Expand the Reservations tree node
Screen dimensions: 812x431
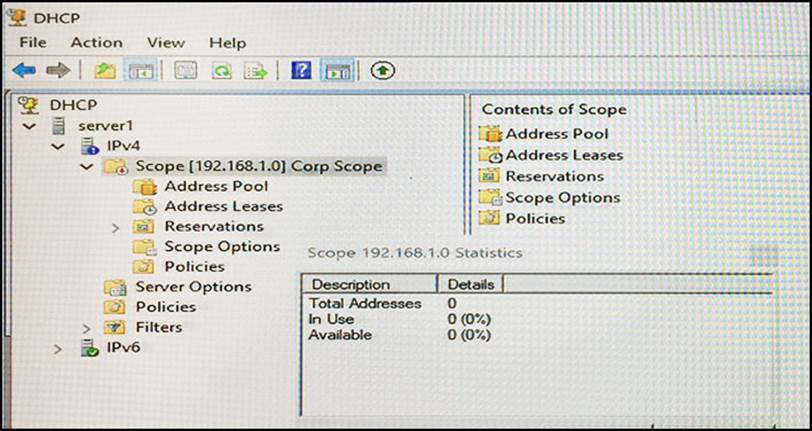point(117,227)
